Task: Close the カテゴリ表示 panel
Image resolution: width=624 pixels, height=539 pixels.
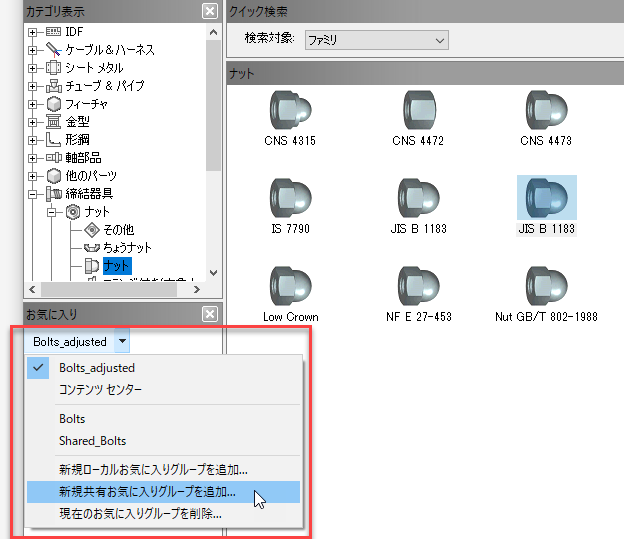Action: point(210,11)
